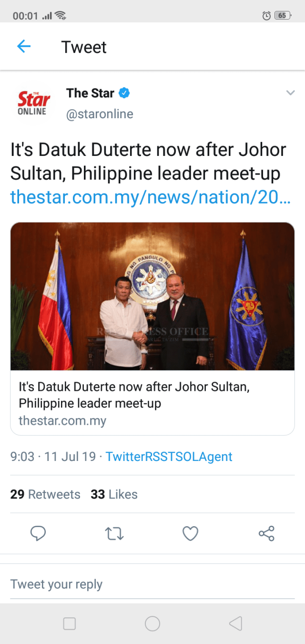Like the tweet with the heart icon
The height and width of the screenshot is (644, 305).
pyautogui.click(x=191, y=533)
